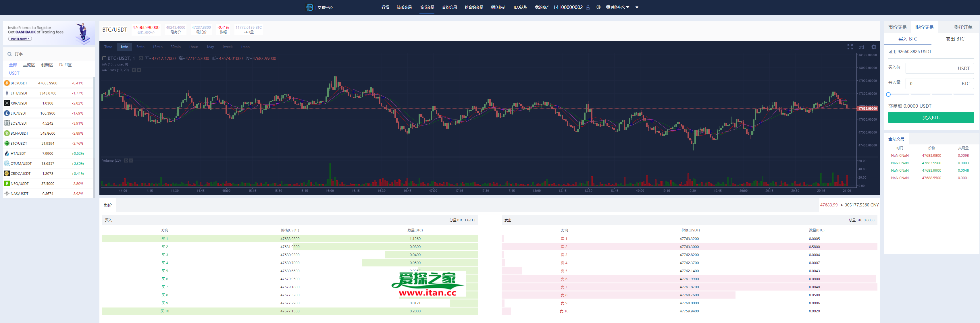Open chart settings gear icon
Viewport: 980px width, 323px height.
[874, 47]
